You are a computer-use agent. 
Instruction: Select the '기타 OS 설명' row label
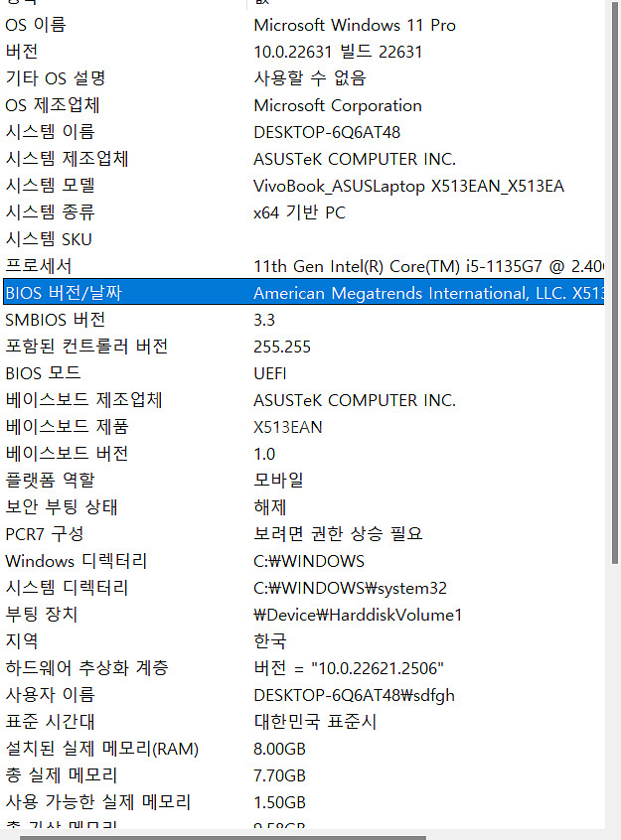(x=56, y=78)
